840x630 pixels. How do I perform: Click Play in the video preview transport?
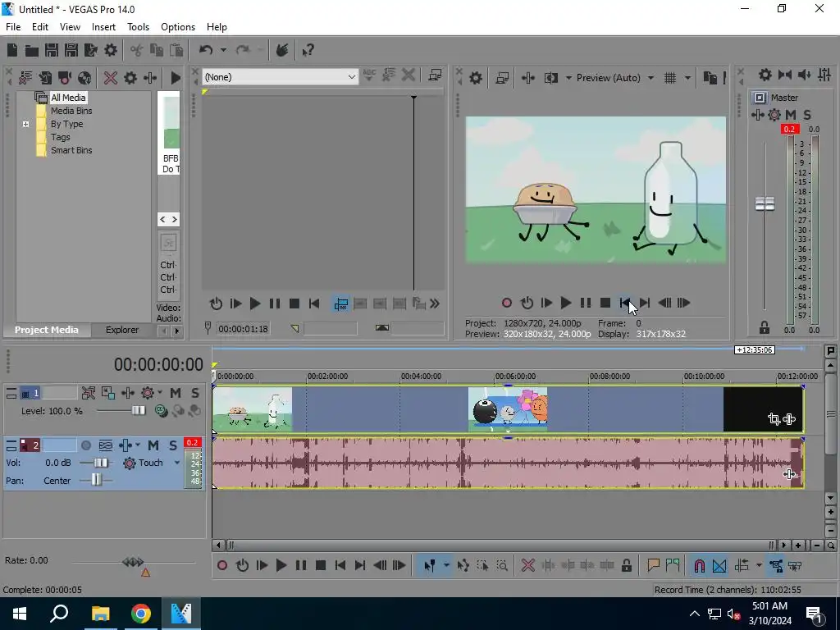tap(566, 304)
